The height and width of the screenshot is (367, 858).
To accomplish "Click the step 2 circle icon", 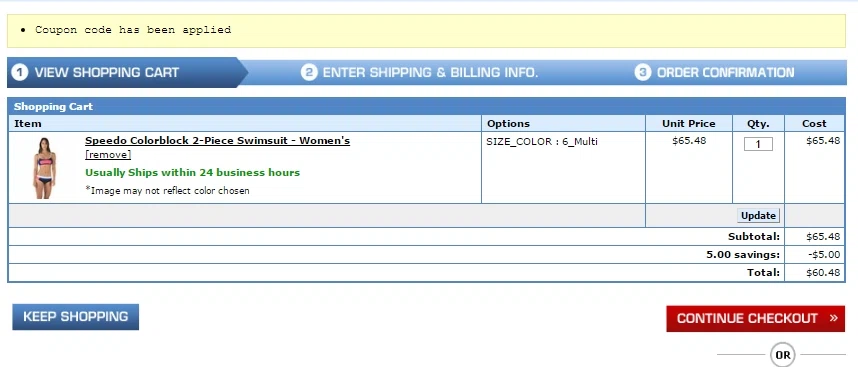I will 309,72.
